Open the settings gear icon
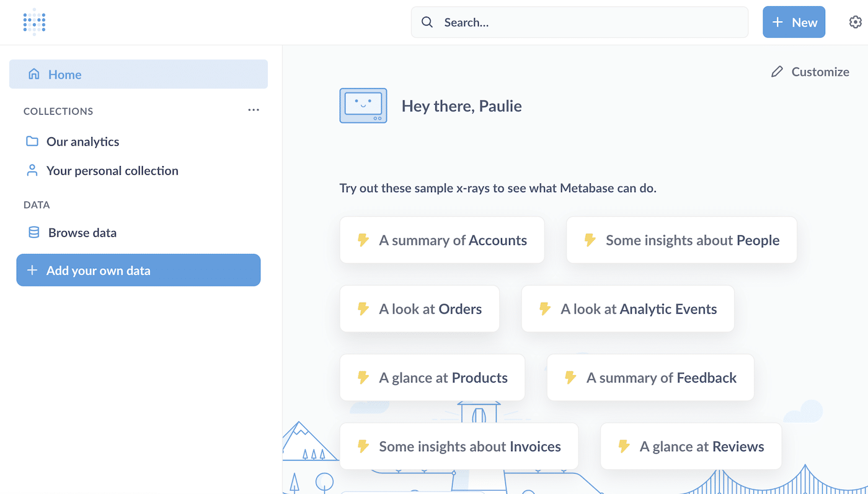868x494 pixels. (855, 22)
